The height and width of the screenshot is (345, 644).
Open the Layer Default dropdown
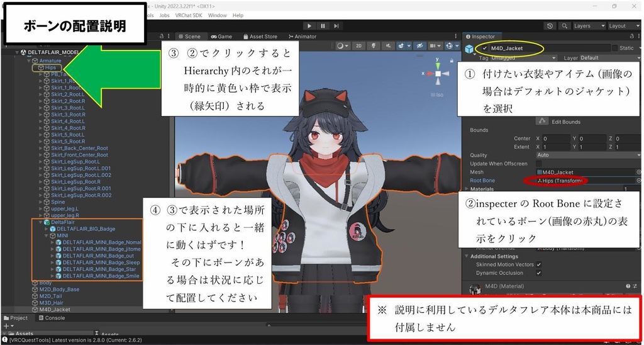click(610, 58)
